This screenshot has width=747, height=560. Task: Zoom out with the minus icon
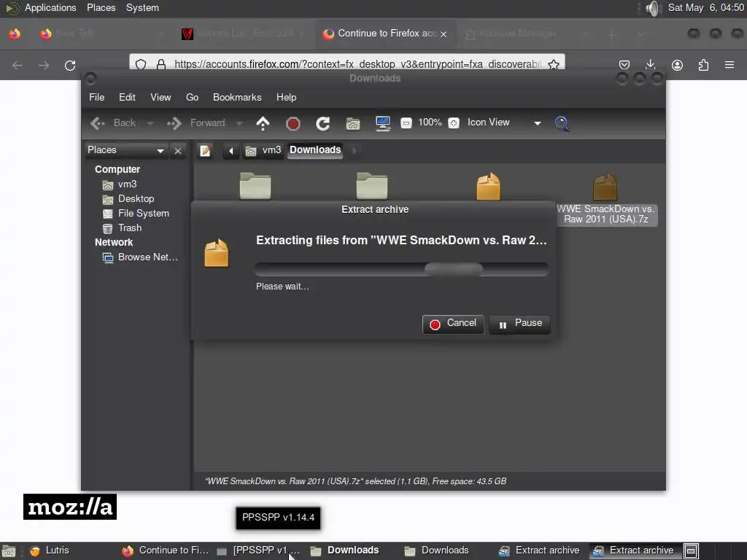point(406,122)
